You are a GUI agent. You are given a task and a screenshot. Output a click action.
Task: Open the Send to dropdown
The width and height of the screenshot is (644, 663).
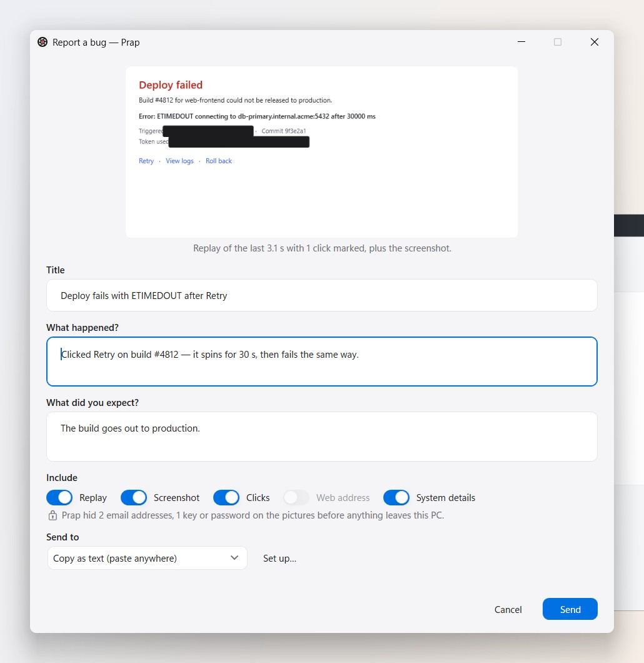[x=147, y=558]
